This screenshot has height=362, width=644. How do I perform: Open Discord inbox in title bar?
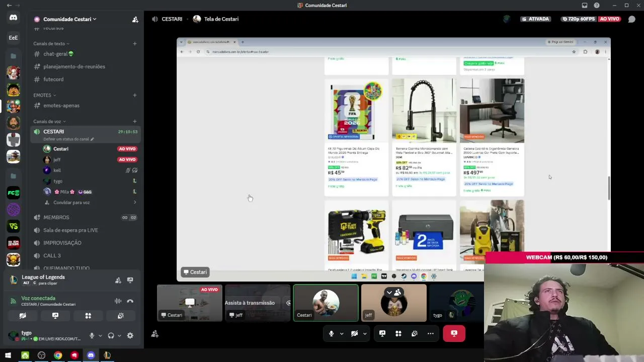[x=585, y=5]
